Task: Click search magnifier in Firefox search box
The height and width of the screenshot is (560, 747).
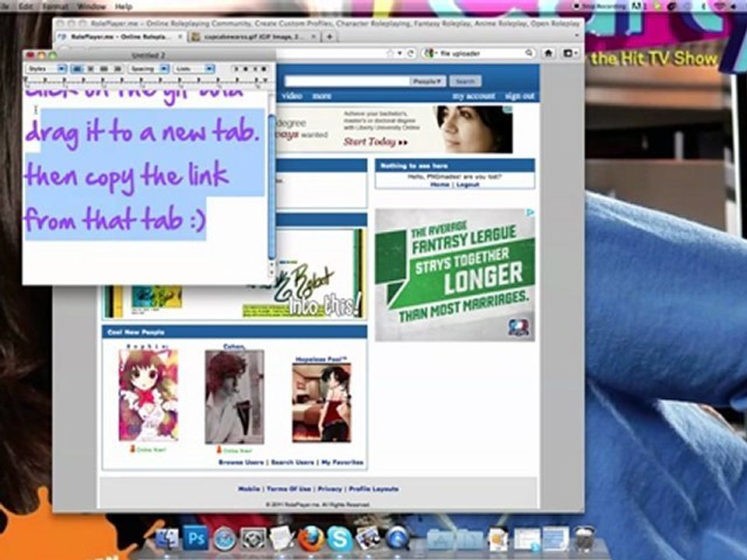Action: (529, 54)
